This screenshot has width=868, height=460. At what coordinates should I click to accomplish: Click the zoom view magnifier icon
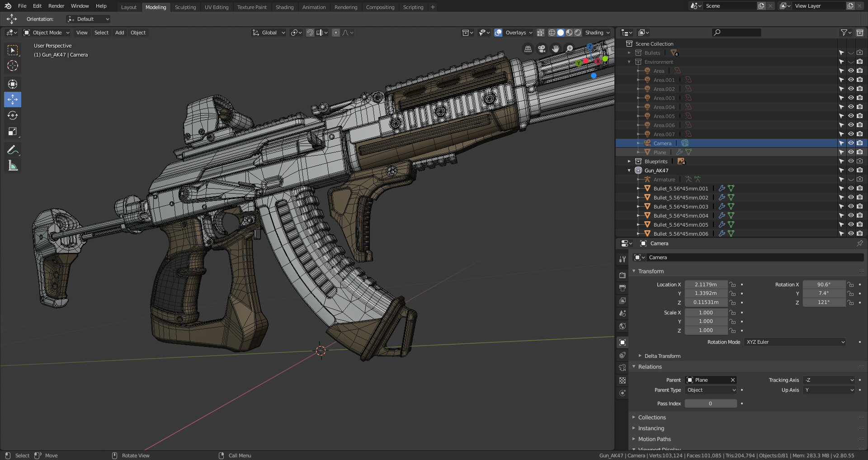tap(570, 49)
